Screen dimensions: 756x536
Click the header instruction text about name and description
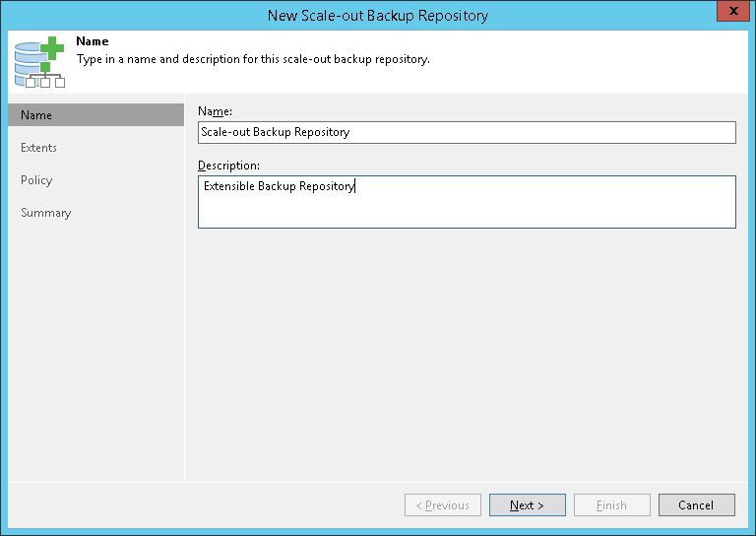253,59
